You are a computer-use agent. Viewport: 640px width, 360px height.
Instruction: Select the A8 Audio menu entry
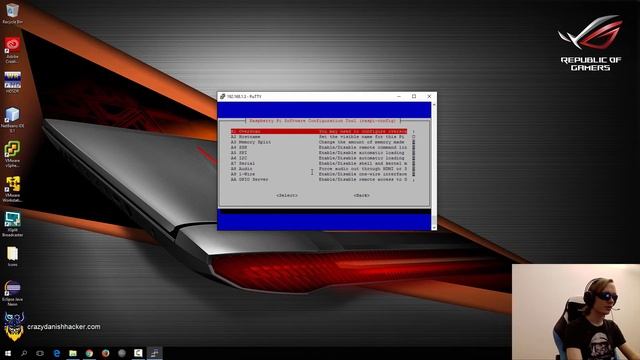pos(319,169)
